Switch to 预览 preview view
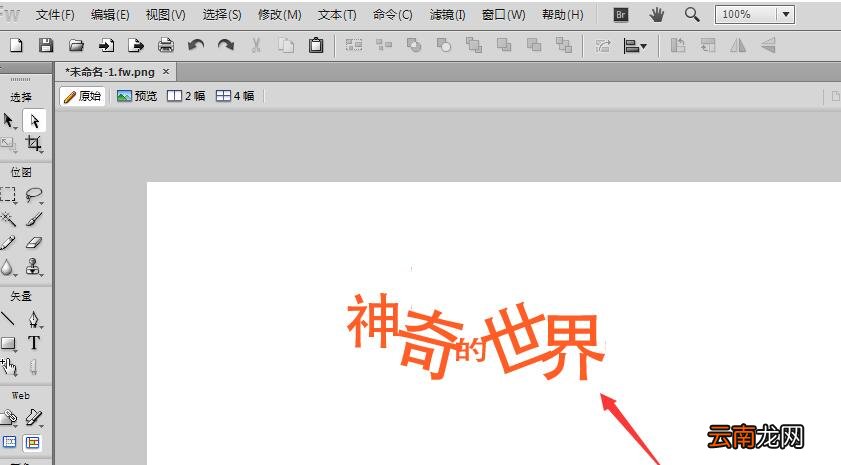Viewport: 841px width, 465px height. [x=137, y=96]
